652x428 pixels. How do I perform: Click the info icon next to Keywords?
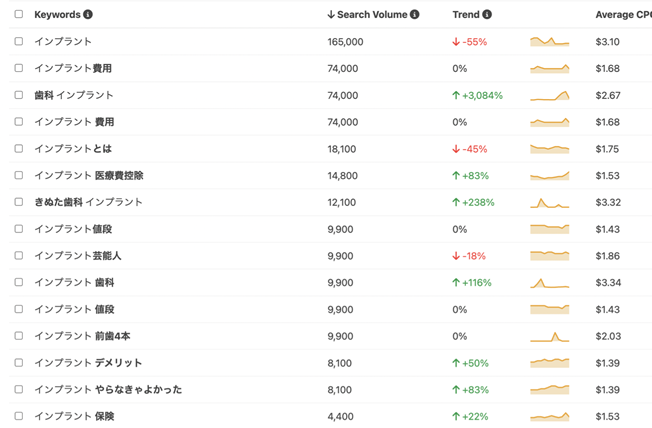click(x=88, y=15)
